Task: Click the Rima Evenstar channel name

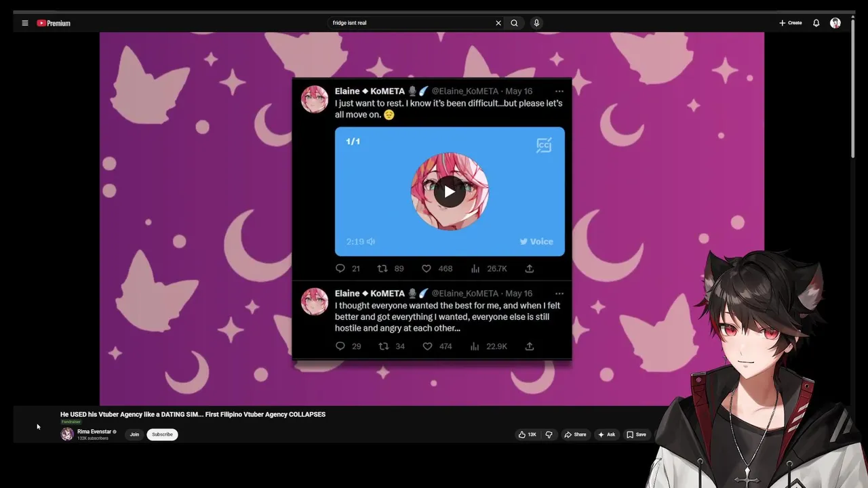Action: pos(94,432)
